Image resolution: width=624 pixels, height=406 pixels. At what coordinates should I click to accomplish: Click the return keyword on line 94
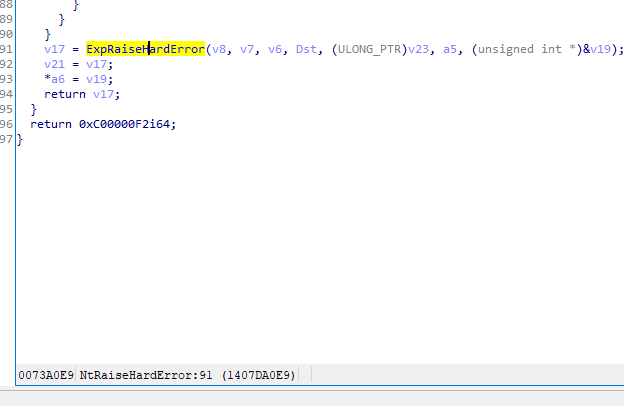pos(65,94)
